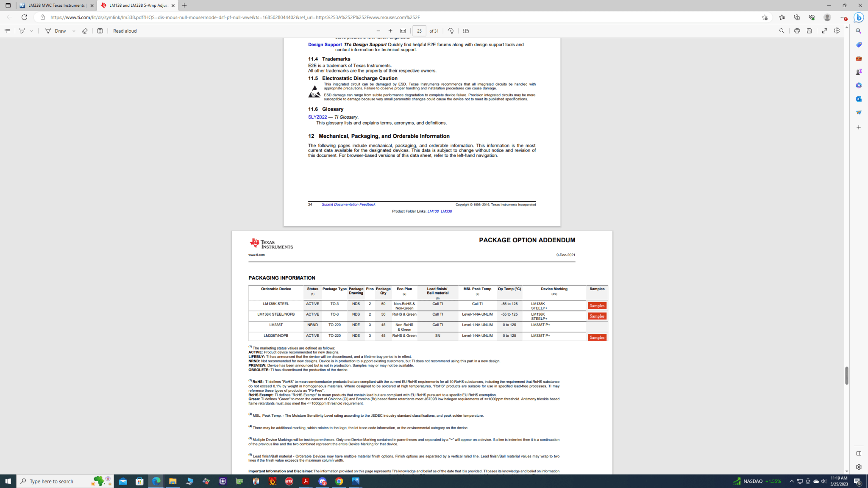Expand the Draw pen options arrow
Screen dimensions: 868x488
(74, 31)
